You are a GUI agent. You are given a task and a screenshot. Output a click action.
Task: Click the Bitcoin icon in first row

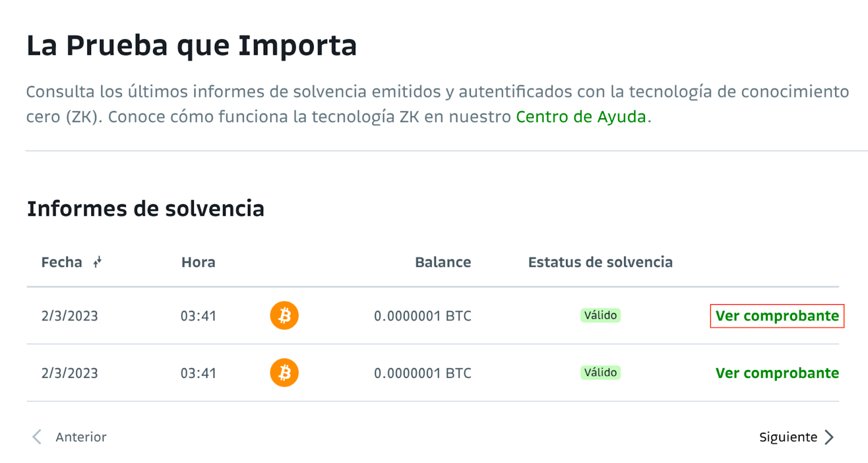[284, 316]
